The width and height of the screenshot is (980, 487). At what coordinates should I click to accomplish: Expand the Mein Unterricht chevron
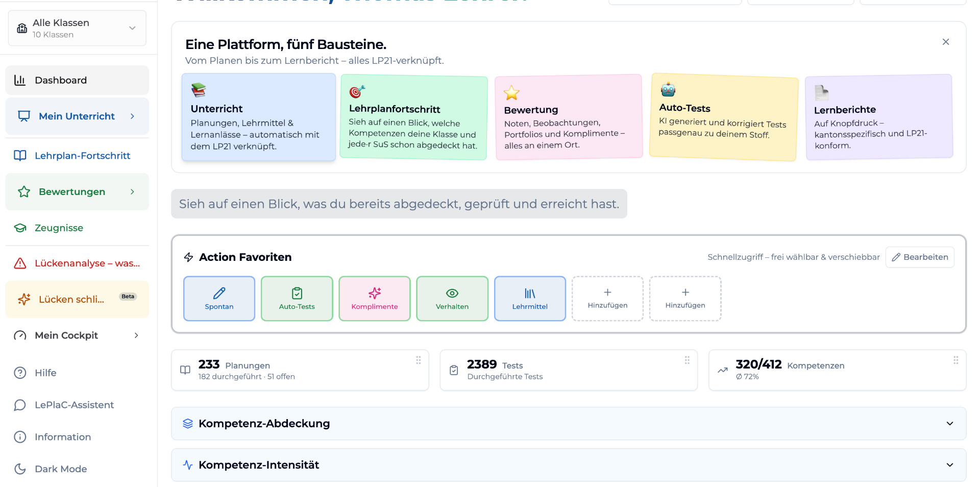(132, 116)
